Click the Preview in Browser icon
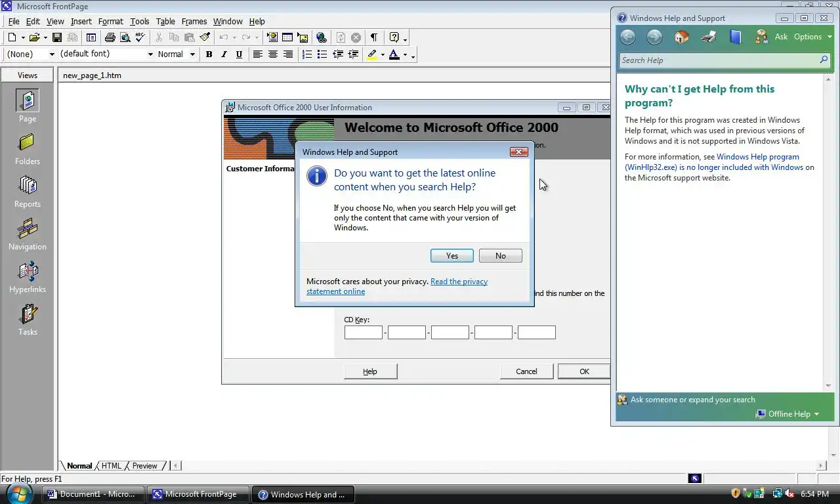This screenshot has width=840, height=504. click(x=125, y=37)
